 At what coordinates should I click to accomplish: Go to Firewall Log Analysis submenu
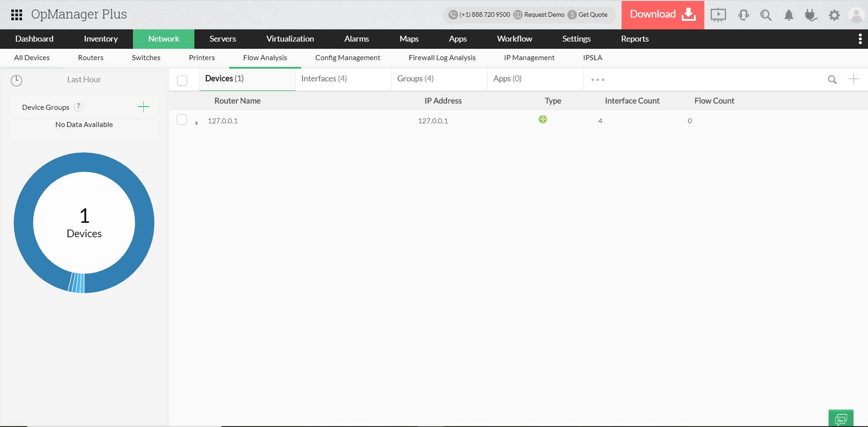pos(442,58)
